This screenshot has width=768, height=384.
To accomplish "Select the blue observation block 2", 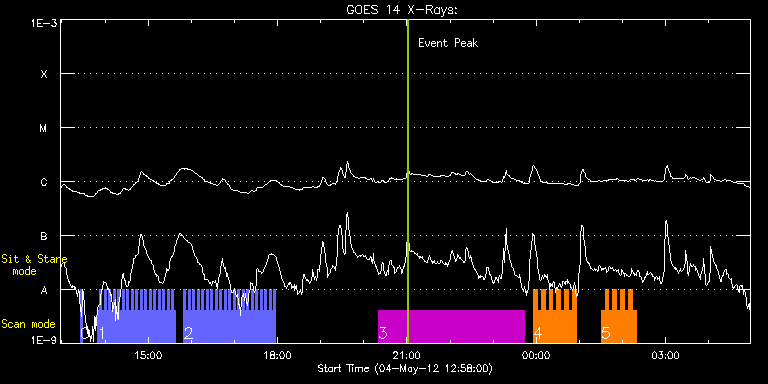I will point(230,316).
